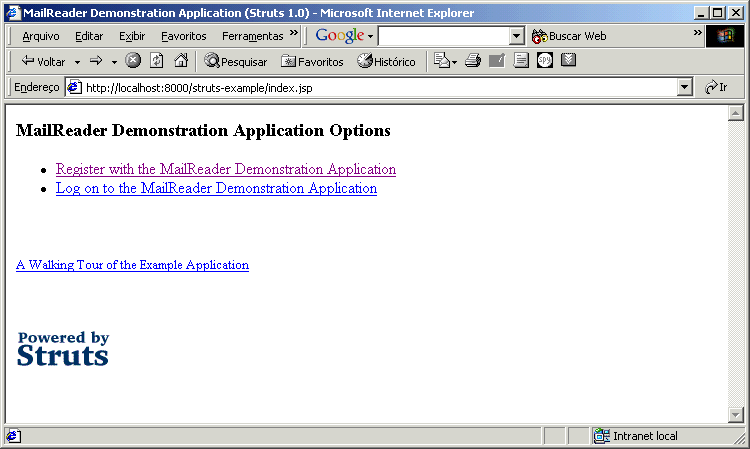Click the status bar page icon
750x449 pixels.
tap(13, 436)
